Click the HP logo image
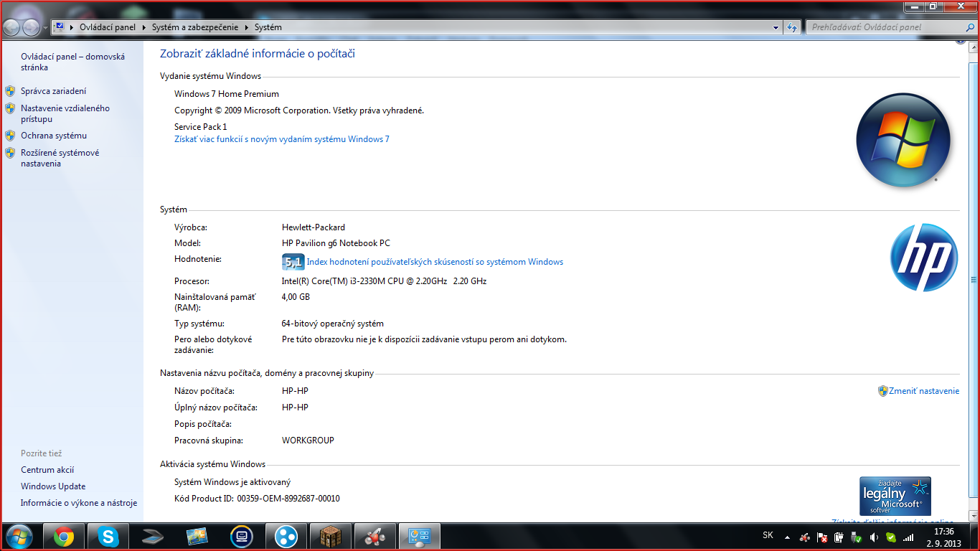Screen dimensions: 980x551 (924, 258)
